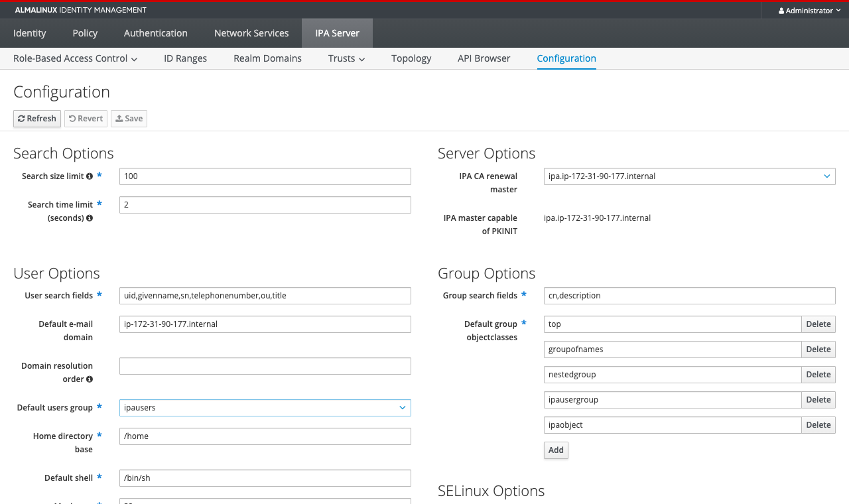Open the Identity tab

point(30,33)
